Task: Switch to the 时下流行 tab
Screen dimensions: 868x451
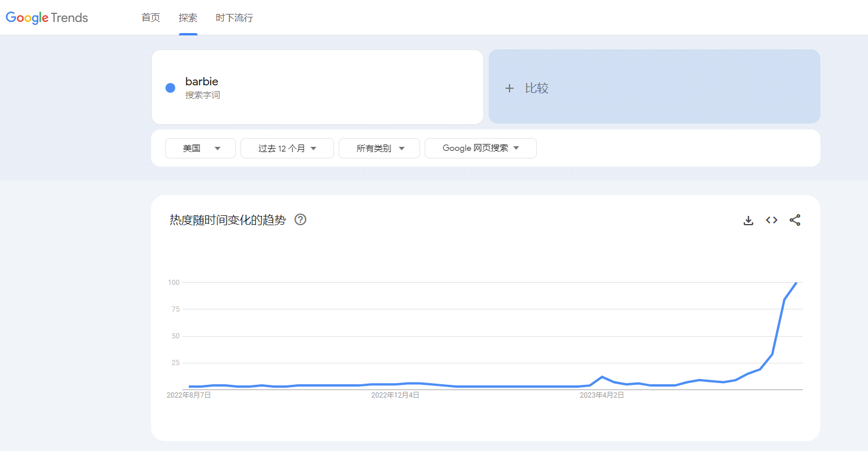Action: click(x=234, y=18)
